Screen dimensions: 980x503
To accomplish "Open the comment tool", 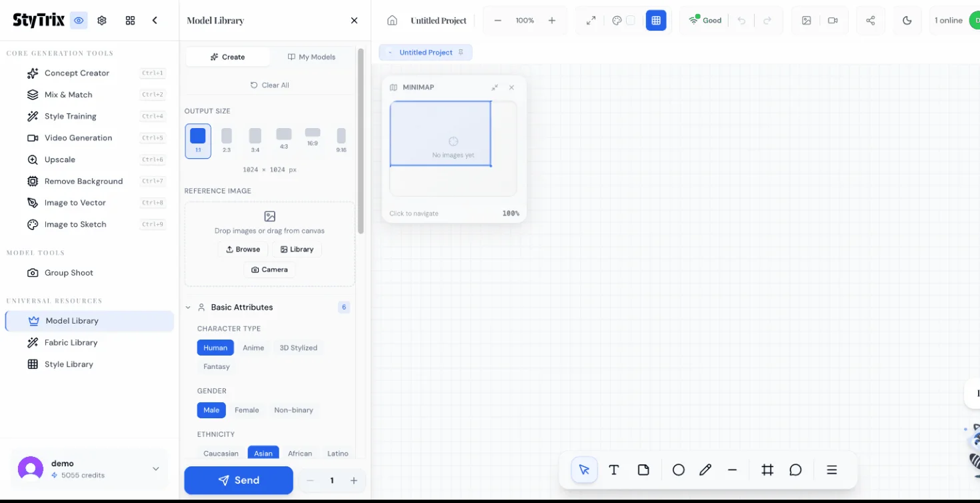I will [x=795, y=470].
